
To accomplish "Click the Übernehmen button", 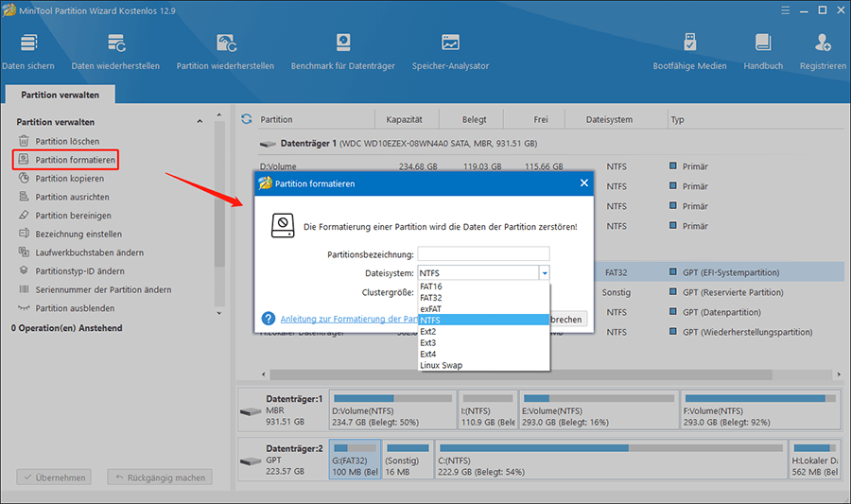I will click(54, 478).
